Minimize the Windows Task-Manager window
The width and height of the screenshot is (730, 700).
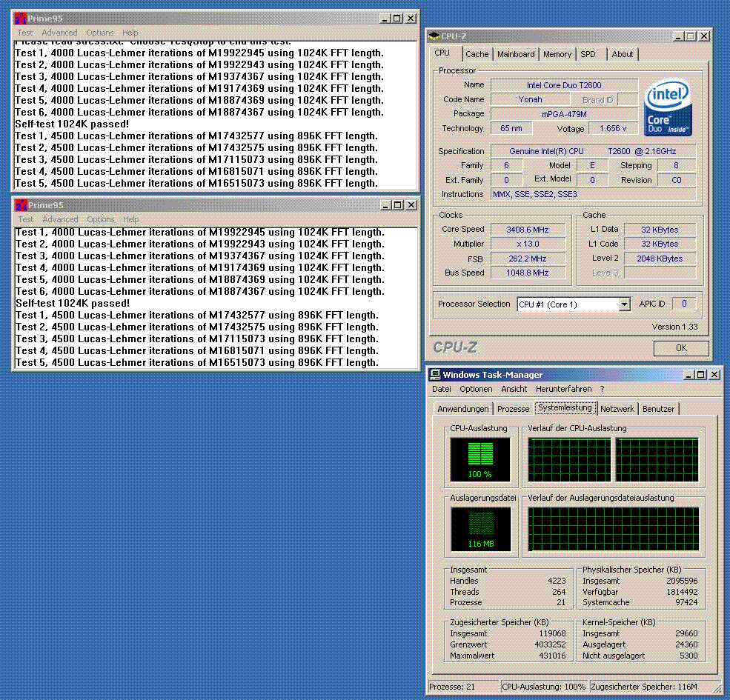689,375
